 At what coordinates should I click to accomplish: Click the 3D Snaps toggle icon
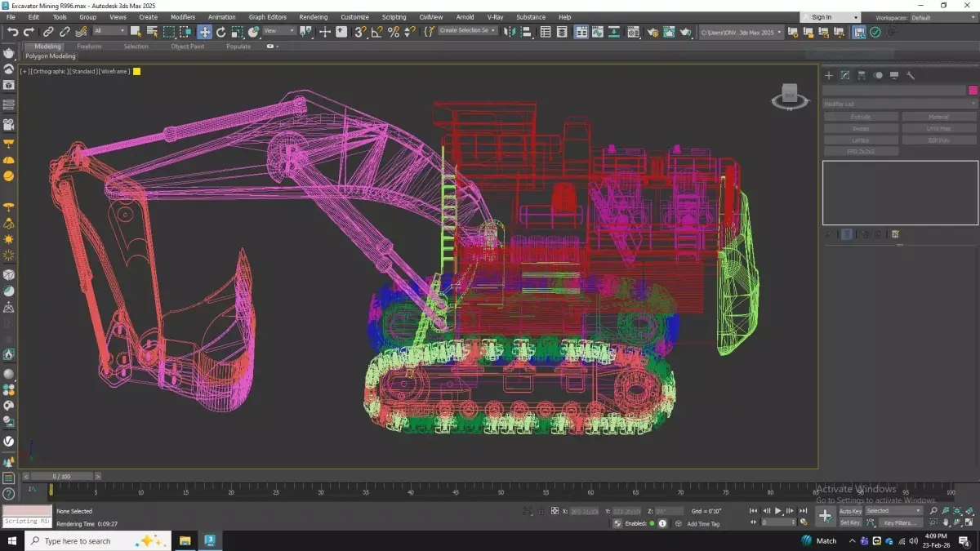coord(360,32)
